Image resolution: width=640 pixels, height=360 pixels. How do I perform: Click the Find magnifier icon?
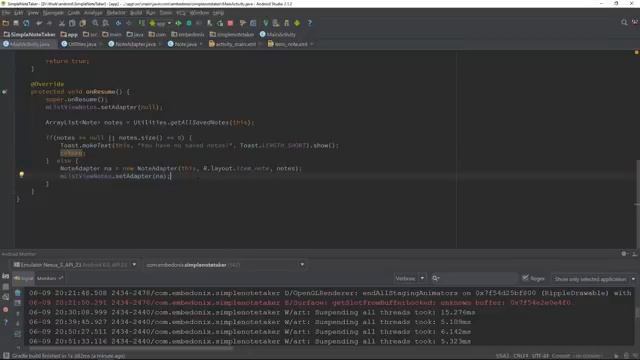(95, 23)
